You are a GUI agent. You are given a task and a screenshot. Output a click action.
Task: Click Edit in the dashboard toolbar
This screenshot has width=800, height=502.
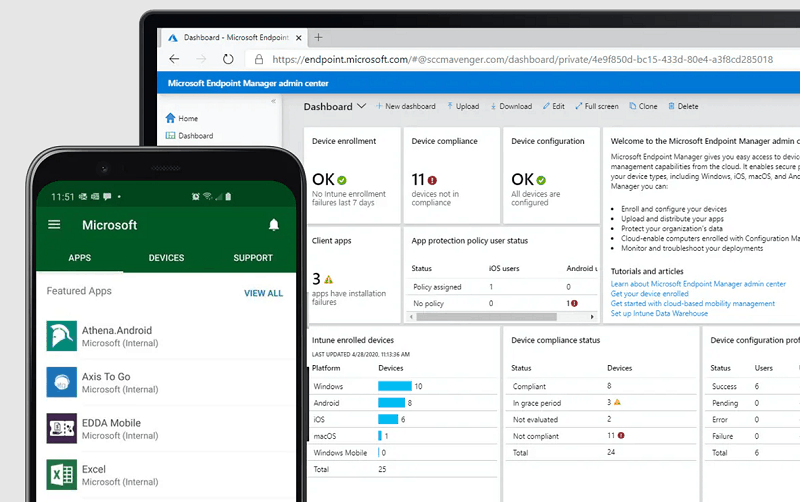click(554, 106)
